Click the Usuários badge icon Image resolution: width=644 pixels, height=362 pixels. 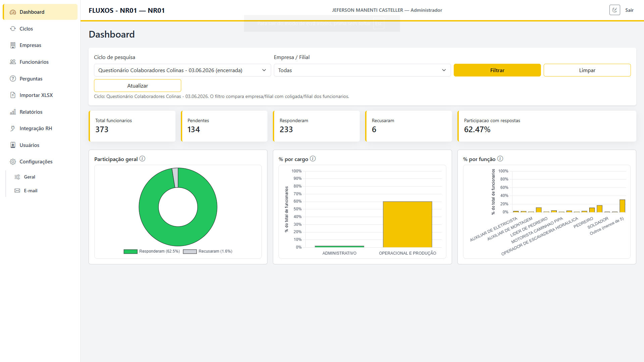[x=13, y=145]
